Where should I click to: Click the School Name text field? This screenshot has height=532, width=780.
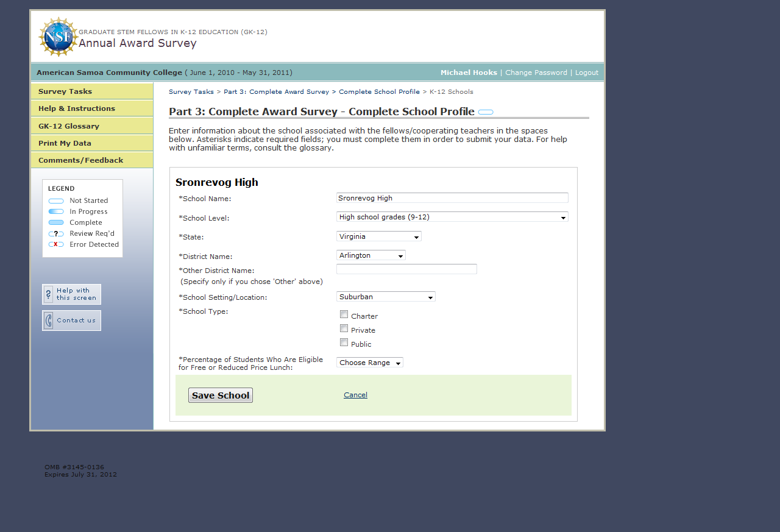coord(452,198)
